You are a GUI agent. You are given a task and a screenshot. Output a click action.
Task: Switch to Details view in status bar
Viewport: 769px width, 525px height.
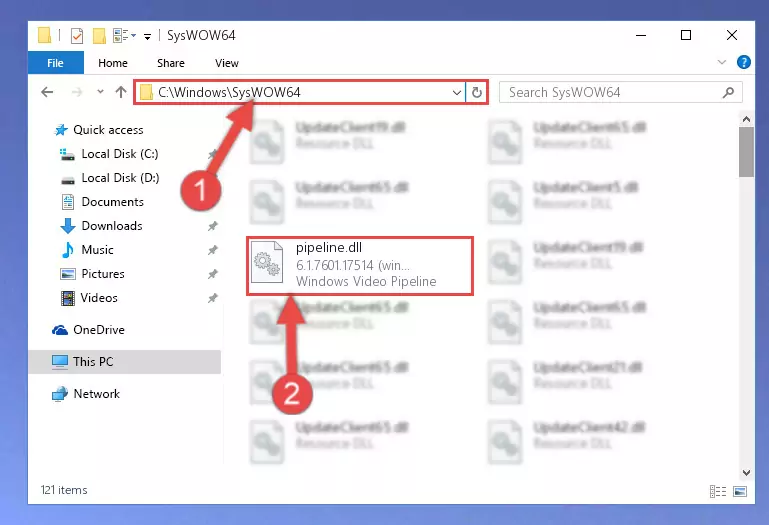(718, 491)
